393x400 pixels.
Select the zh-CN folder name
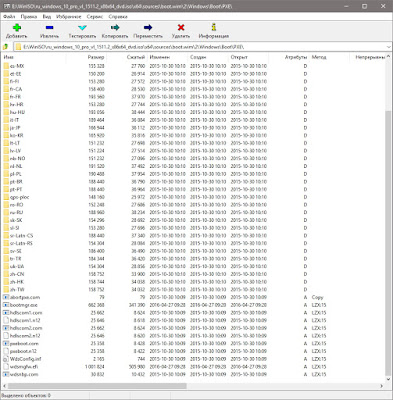17,274
